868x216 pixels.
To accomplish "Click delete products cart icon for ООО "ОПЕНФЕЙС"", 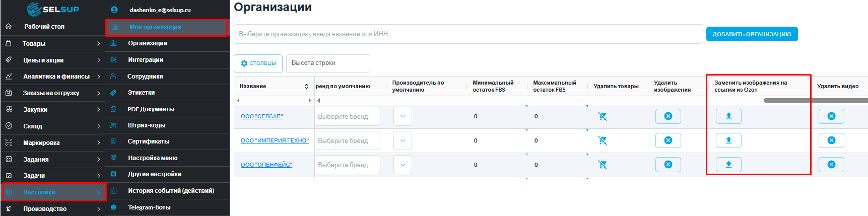I will [602, 165].
